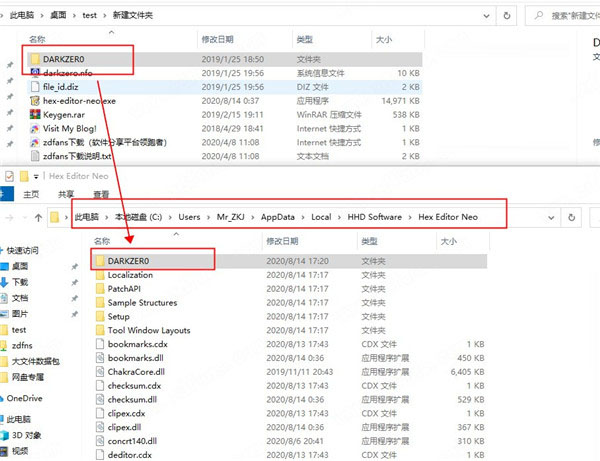
Task: Select the bookmarks.dll file icon
Action: coord(100,358)
